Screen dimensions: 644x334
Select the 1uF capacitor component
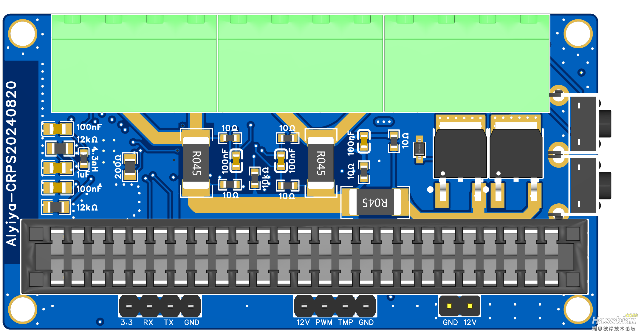pos(58,168)
